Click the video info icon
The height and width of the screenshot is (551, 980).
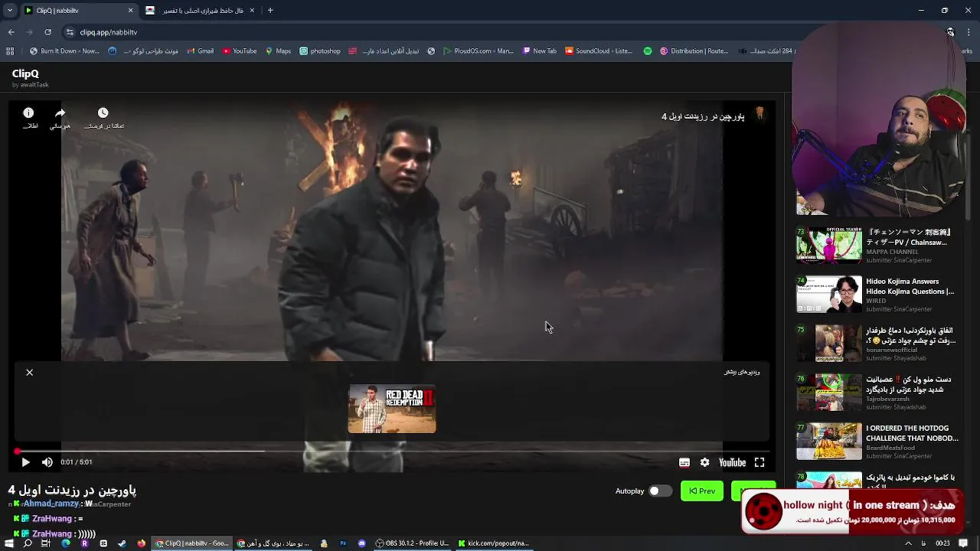[28, 113]
